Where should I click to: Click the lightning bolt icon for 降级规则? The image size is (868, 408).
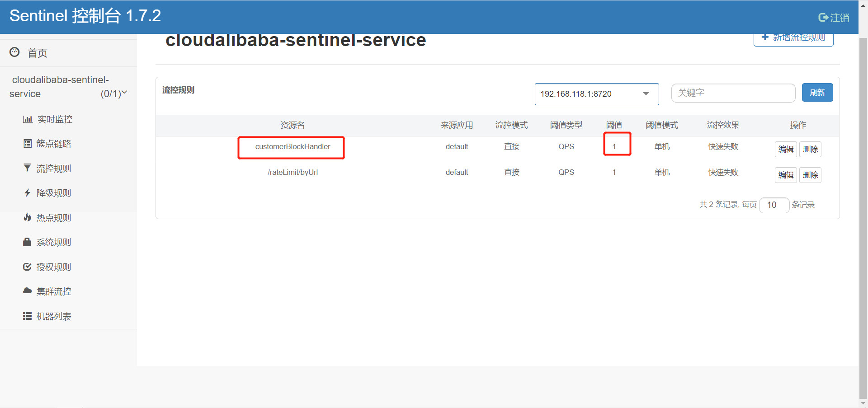coord(28,193)
